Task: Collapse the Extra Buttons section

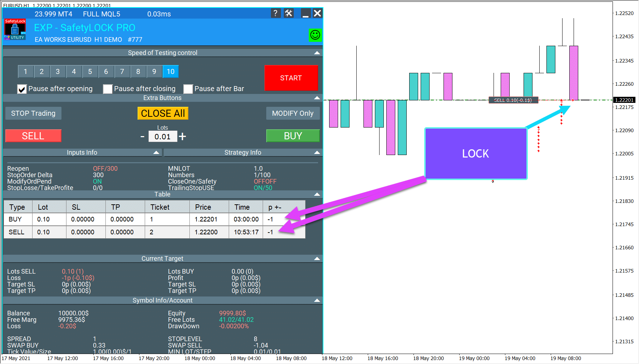Action: 317,98
